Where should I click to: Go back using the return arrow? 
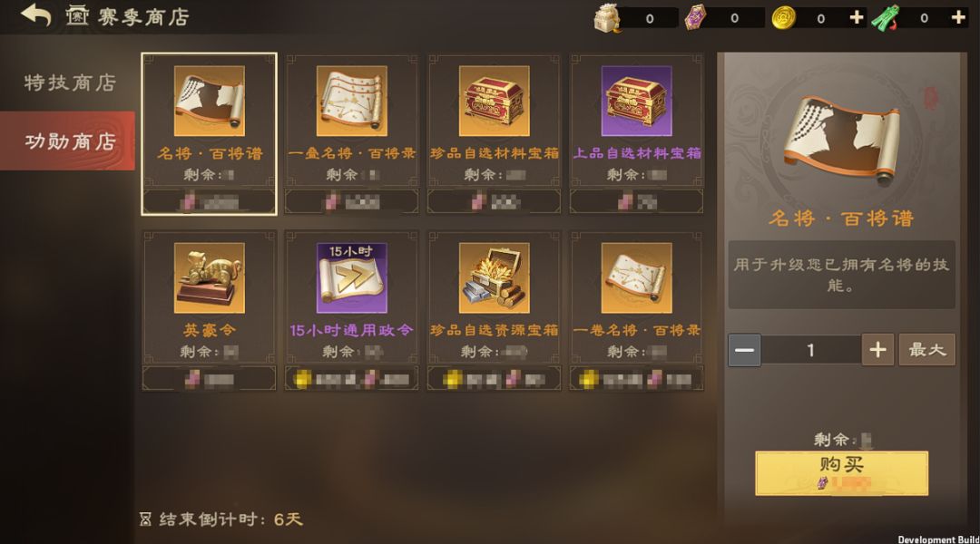[35, 15]
